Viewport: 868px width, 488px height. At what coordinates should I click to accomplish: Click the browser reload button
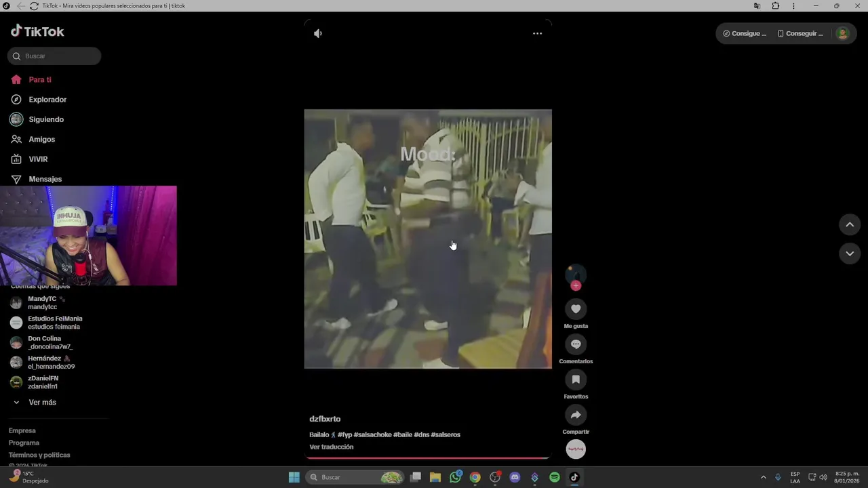(34, 5)
